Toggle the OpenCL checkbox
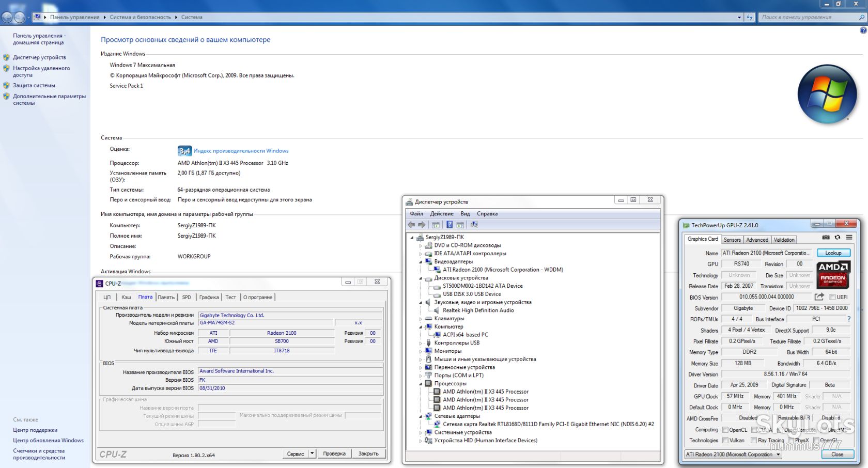 tap(725, 430)
